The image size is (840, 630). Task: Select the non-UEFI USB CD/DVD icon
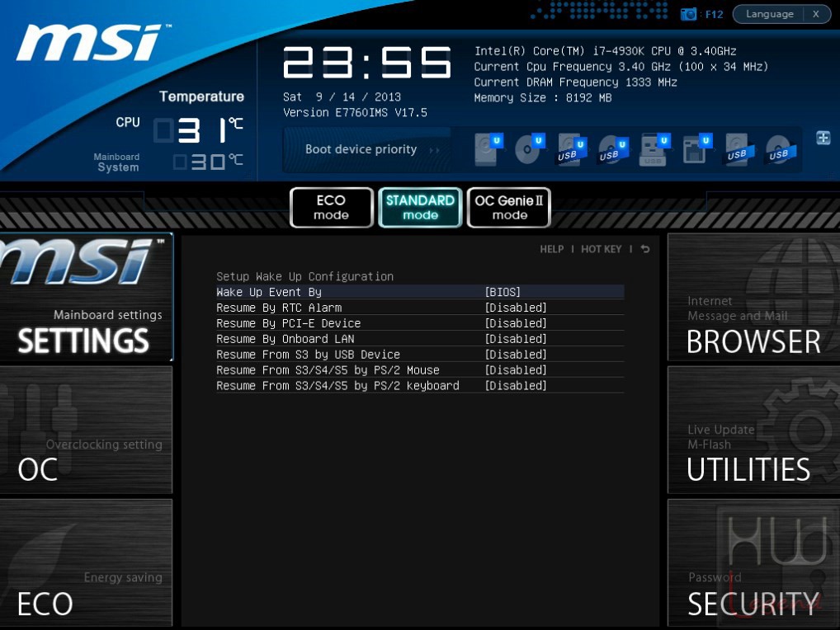coord(781,150)
